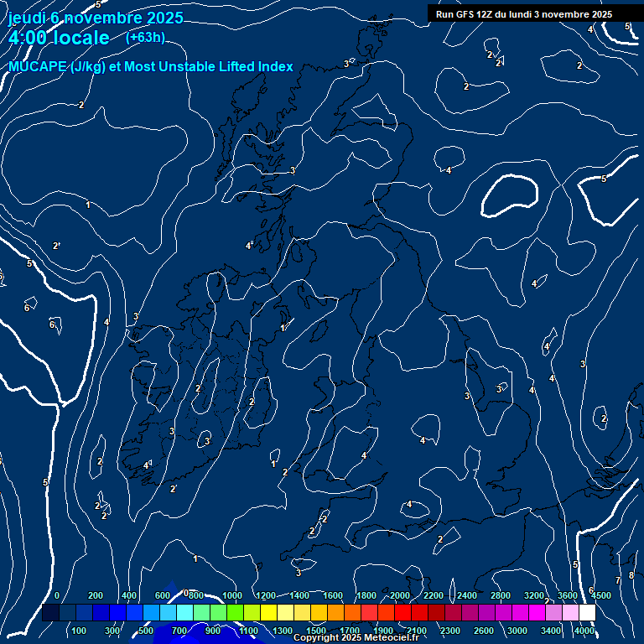Click legend label '2200'
Screen dimensions: 644x644
434,595
